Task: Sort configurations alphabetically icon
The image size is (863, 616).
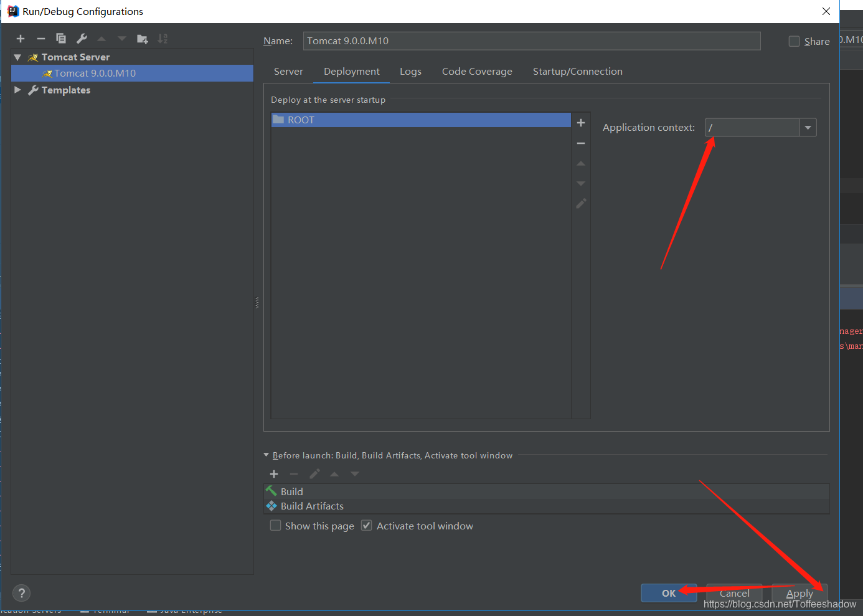Action: tap(163, 39)
